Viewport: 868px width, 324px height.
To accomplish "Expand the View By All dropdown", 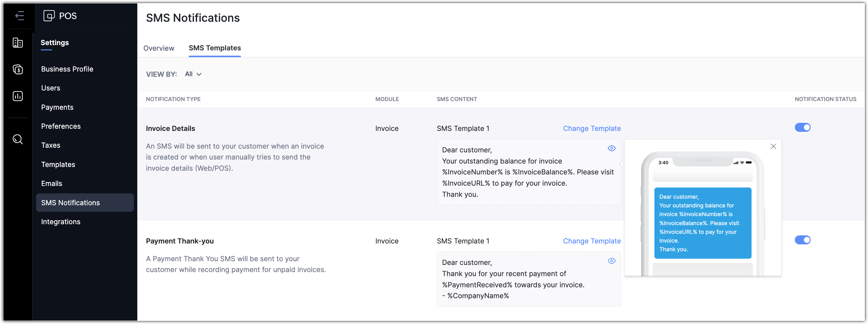I will (193, 74).
